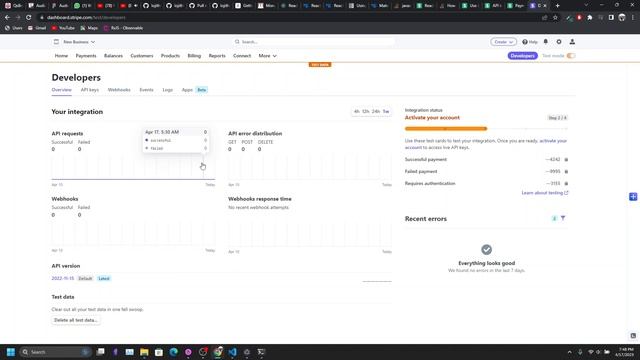Click the Stripe dashboard search field
This screenshot has height=360, width=640.
pyautogui.click(x=314, y=42)
